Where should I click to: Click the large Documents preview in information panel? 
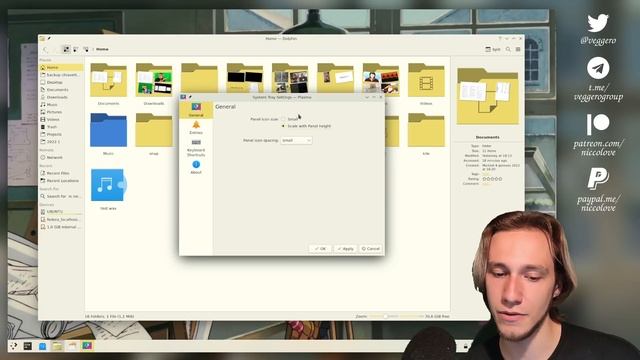tap(488, 97)
